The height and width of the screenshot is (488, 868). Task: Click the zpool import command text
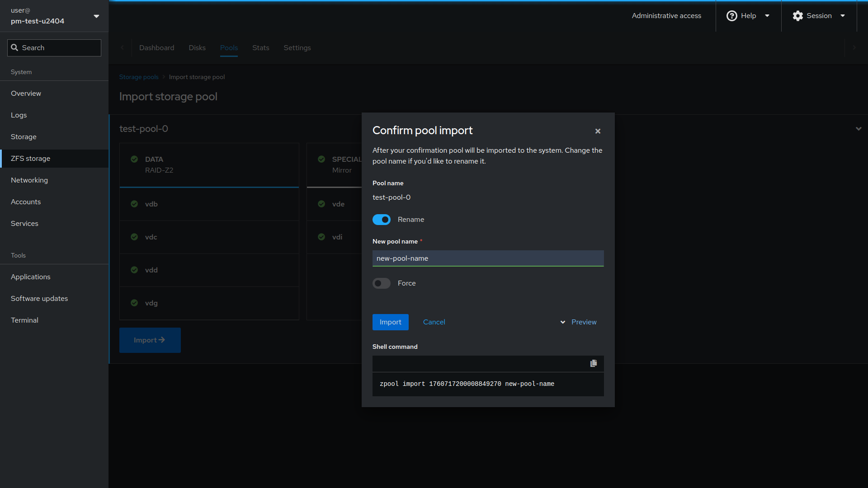tap(467, 384)
